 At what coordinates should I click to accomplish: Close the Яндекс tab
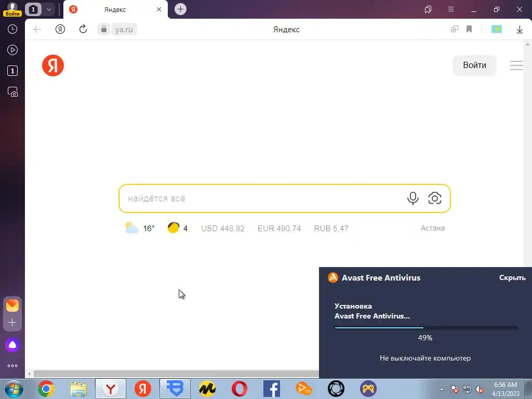tap(159, 9)
